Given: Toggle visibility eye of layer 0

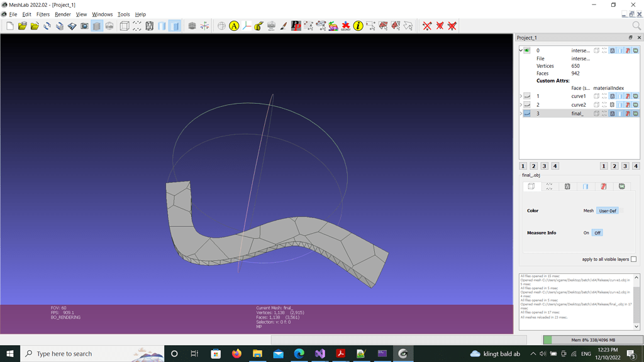Looking at the screenshot, I should coord(527,50).
